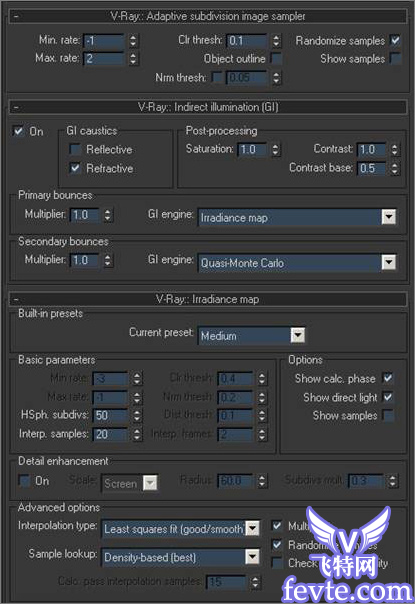Viewport: 415px width, 604px height.
Task: Toggle the Randomize samples checkbox in image sampler
Action: point(395,40)
